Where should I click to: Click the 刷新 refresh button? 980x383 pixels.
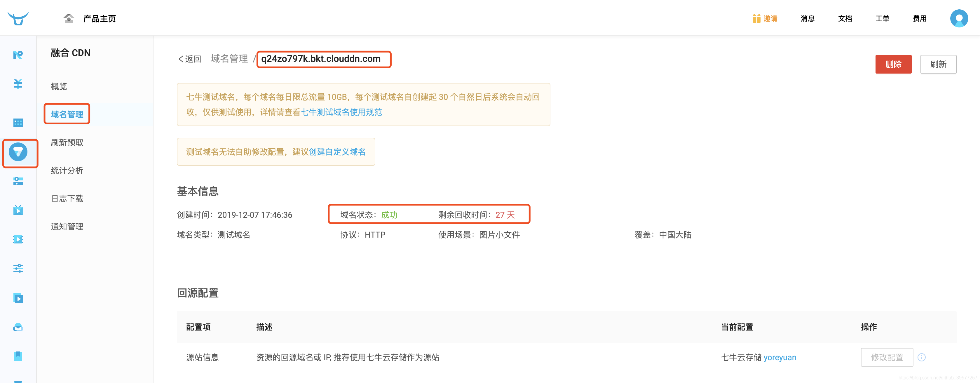pyautogui.click(x=938, y=64)
